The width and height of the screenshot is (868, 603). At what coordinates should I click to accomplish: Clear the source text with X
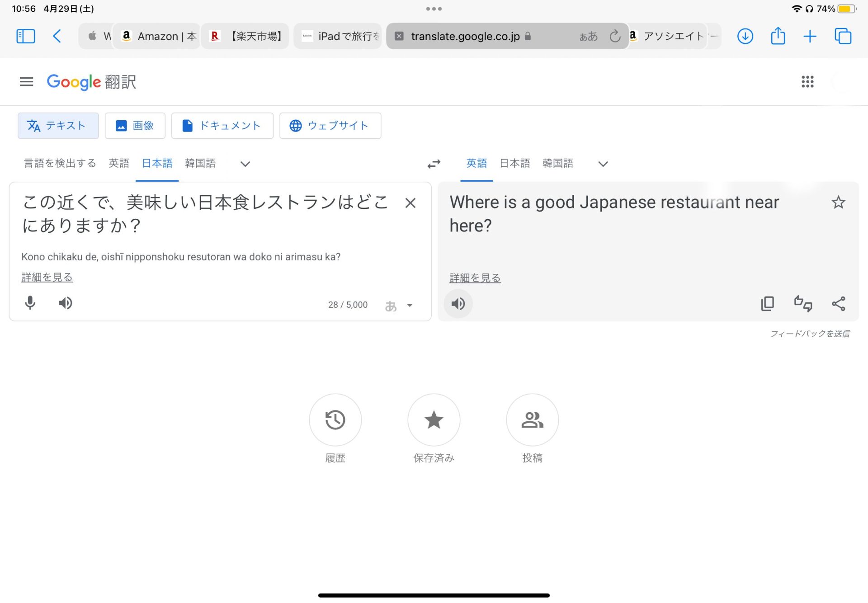pos(410,203)
